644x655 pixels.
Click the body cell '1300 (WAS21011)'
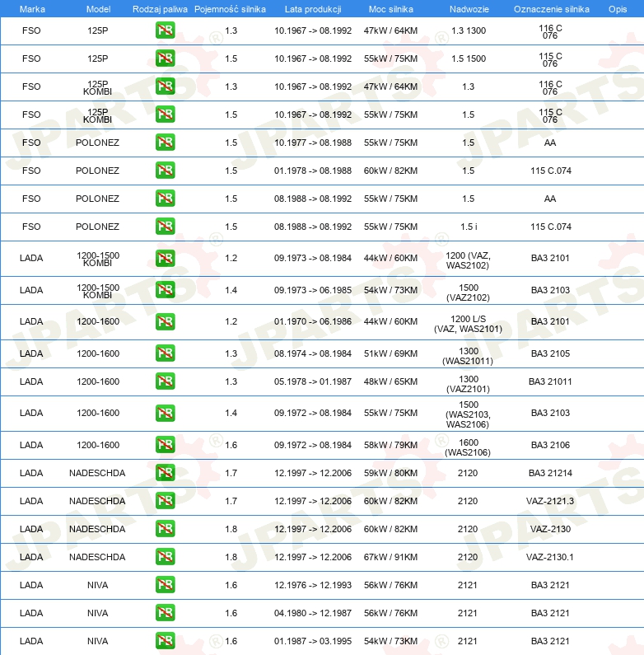click(x=468, y=356)
